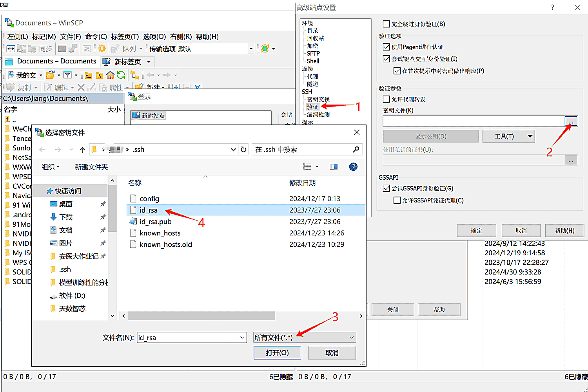Expand the 组织 menu in the file dialog

click(50, 167)
